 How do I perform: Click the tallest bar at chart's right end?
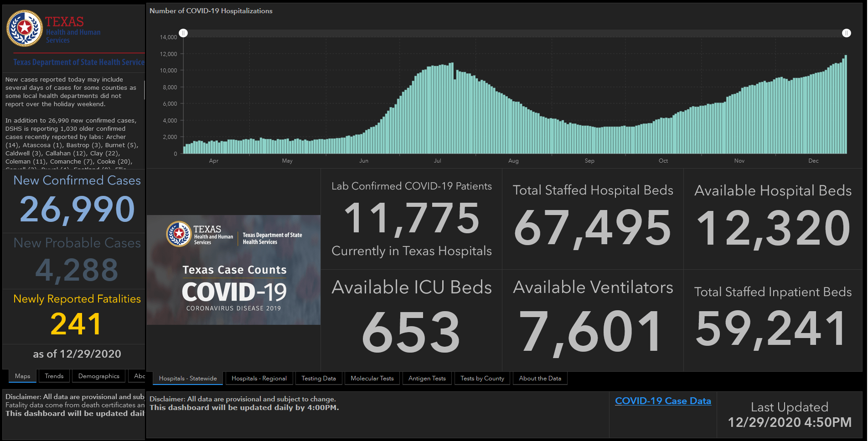coord(846,104)
